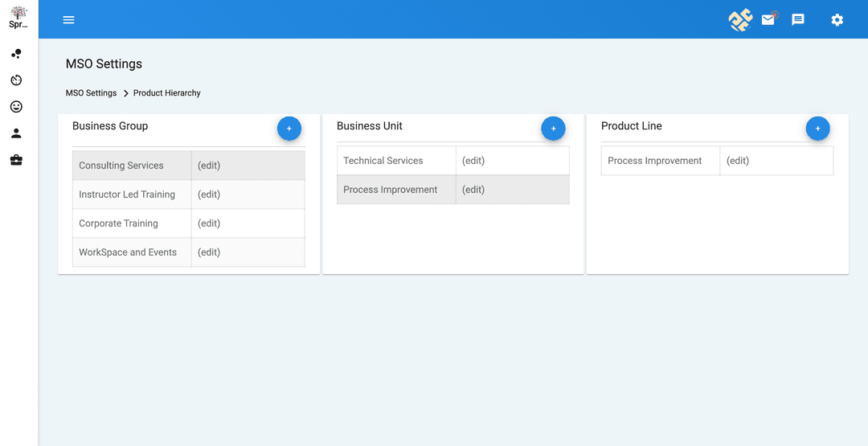Image resolution: width=868 pixels, height=446 pixels.
Task: Edit the WorkSpace and Events group
Action: pyautogui.click(x=209, y=252)
